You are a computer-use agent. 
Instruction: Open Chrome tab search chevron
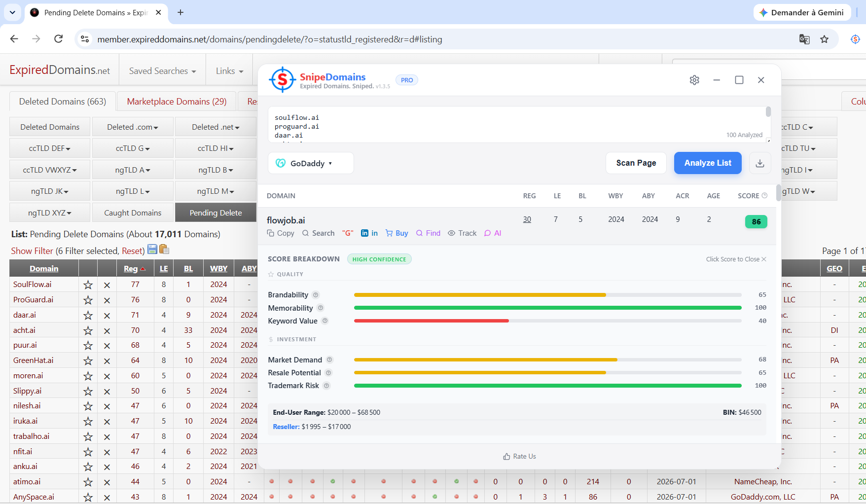(x=12, y=12)
